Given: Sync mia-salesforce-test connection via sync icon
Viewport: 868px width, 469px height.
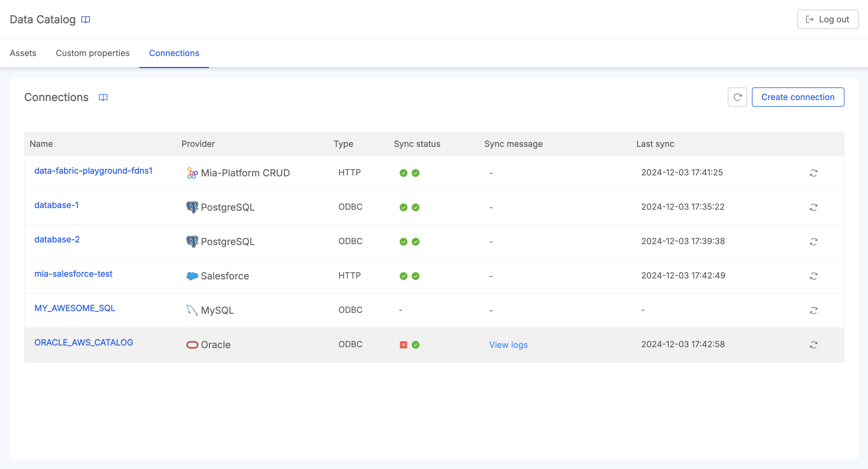Looking at the screenshot, I should point(814,276).
